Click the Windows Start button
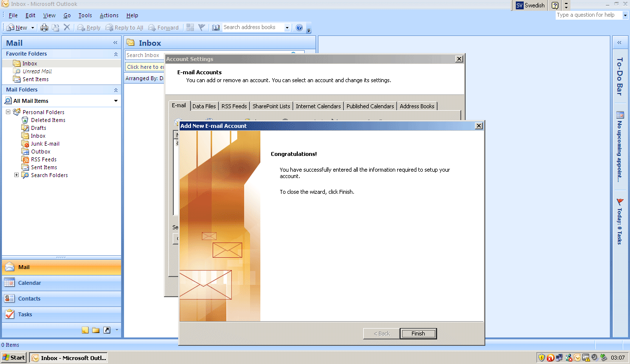Screen dimensions: 630x364 [14, 358]
